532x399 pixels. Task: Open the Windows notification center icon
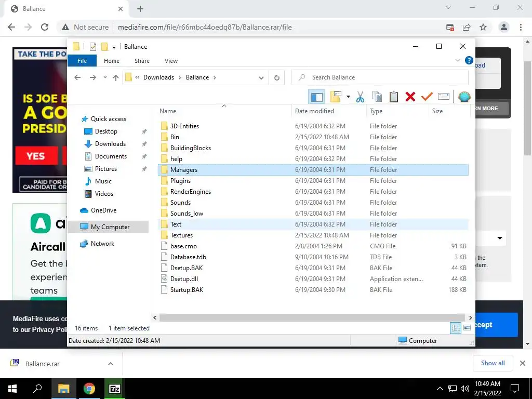(515, 389)
